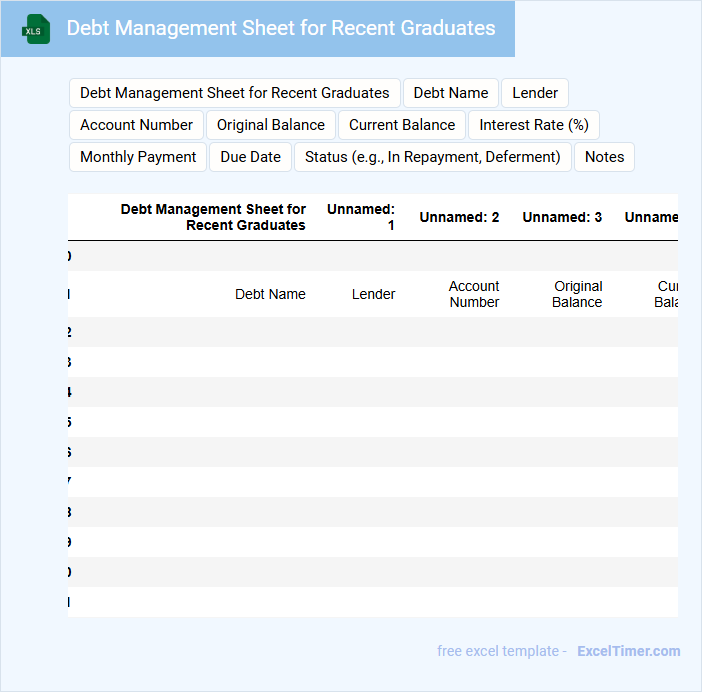The height and width of the screenshot is (692, 702).
Task: Click the 'Debt Name' table cell
Action: (x=270, y=294)
